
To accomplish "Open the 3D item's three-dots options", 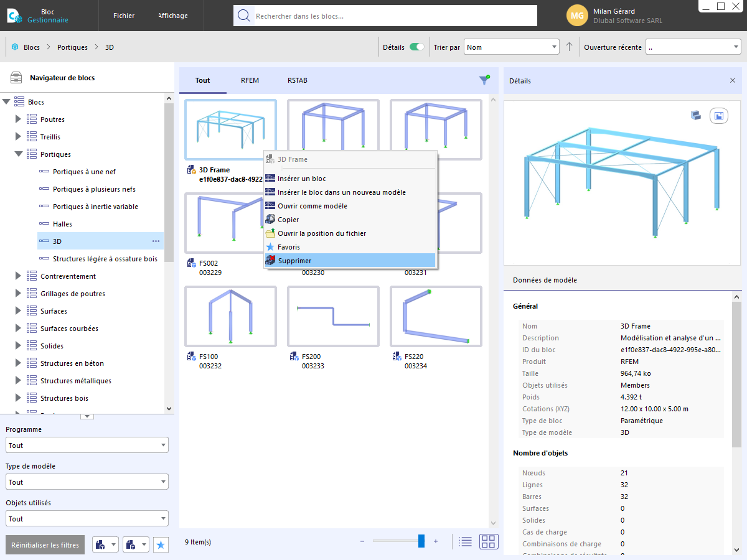I will (156, 241).
